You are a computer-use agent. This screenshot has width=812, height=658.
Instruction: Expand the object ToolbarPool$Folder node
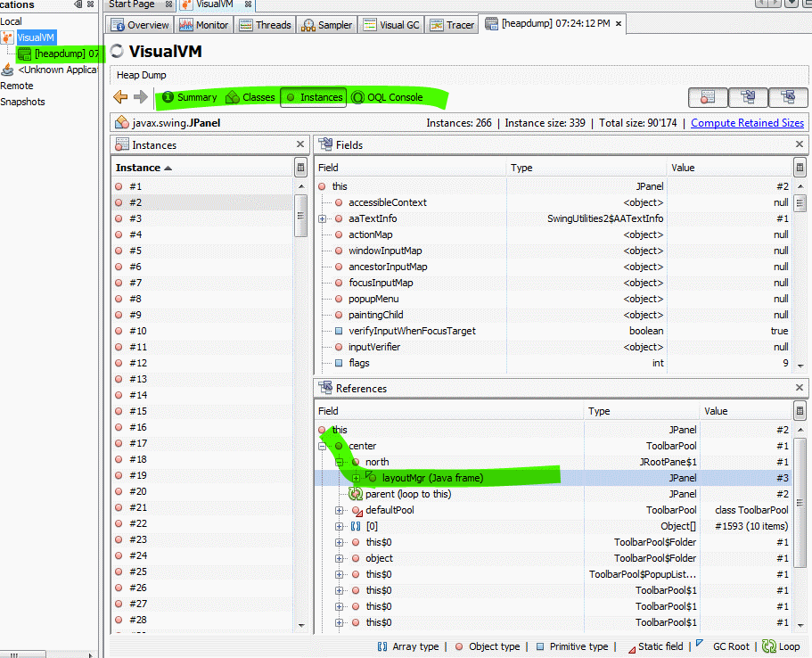(340, 558)
